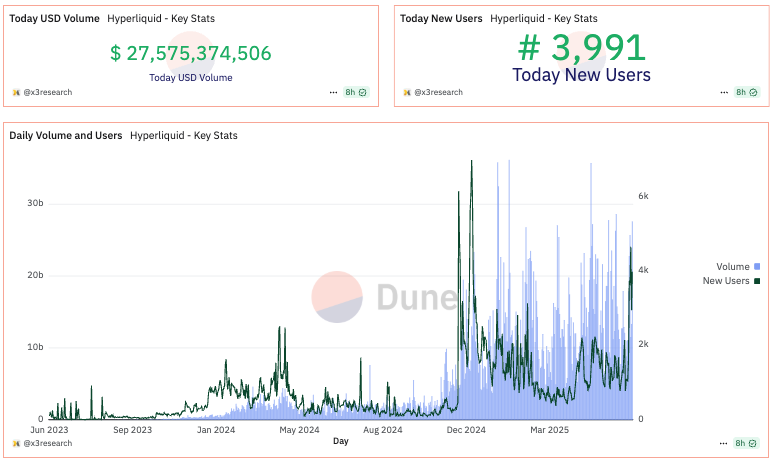Click the Jan 2024 x-axis label
The width and height of the screenshot is (775, 464).
click(216, 430)
